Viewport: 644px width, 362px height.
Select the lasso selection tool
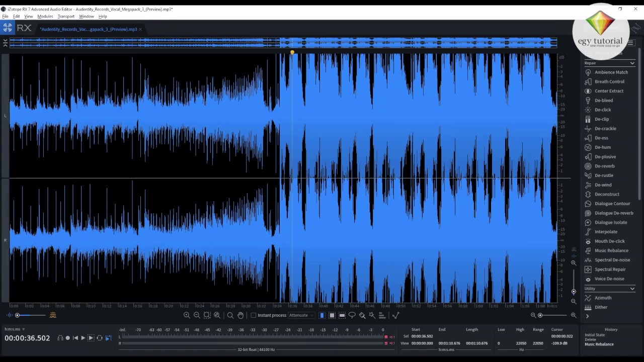(x=352, y=315)
